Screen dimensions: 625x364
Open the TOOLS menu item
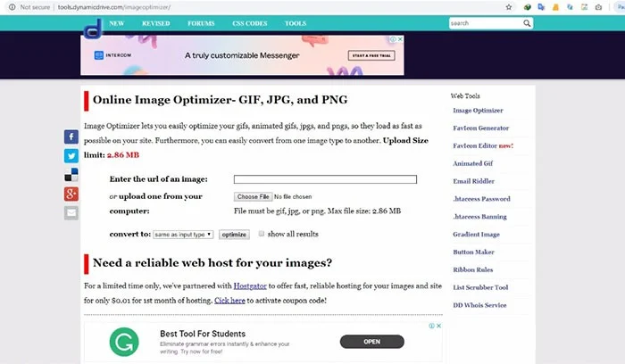(x=296, y=23)
